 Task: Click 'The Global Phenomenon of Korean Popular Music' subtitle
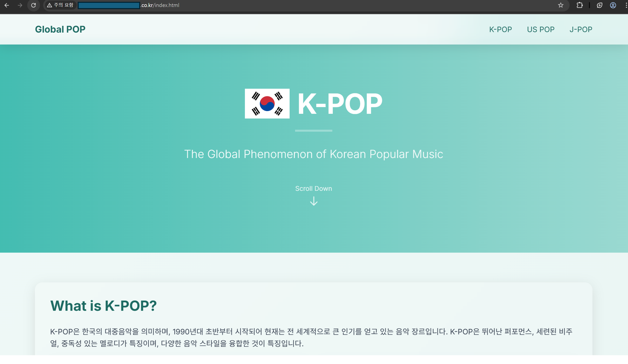313,154
